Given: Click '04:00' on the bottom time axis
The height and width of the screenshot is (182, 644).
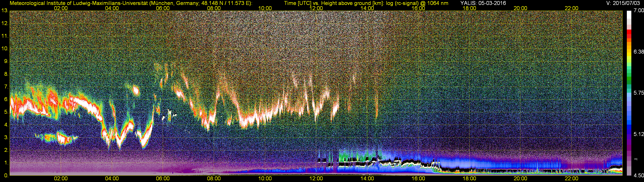Looking at the screenshot, I should pos(112,179).
